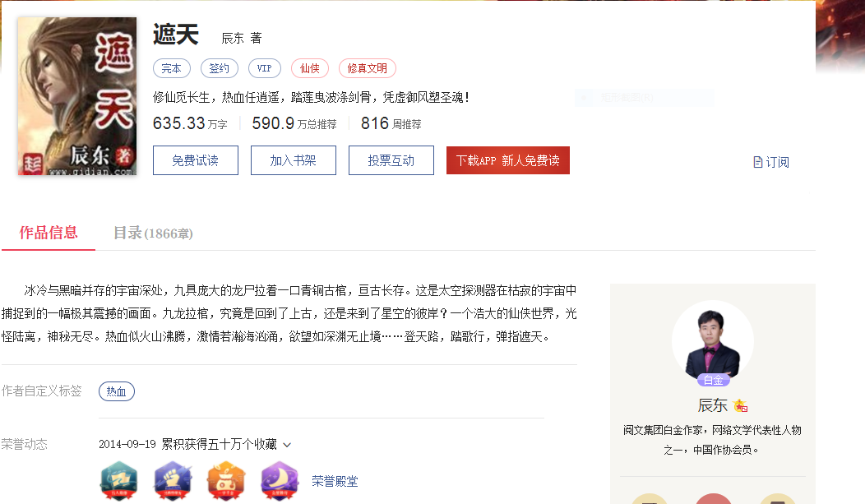The image size is (865, 504).
Task: Click the blue fist honor badge icon
Action: pos(172,481)
